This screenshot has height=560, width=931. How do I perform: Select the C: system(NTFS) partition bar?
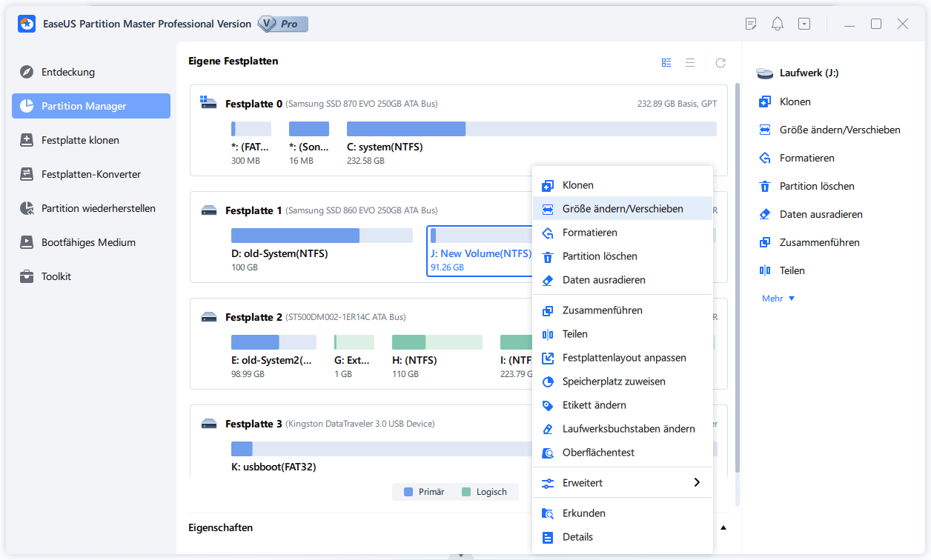[x=531, y=129]
